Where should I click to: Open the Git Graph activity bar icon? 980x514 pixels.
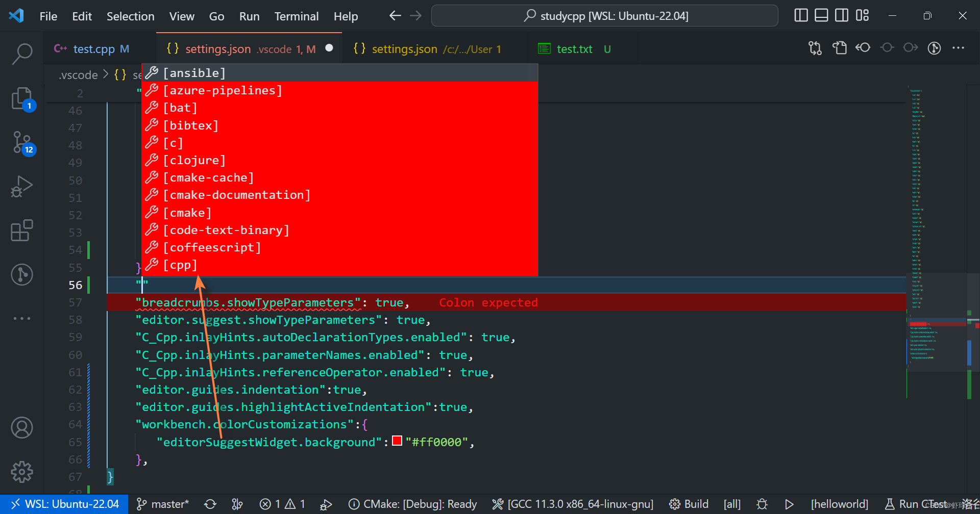click(x=22, y=274)
